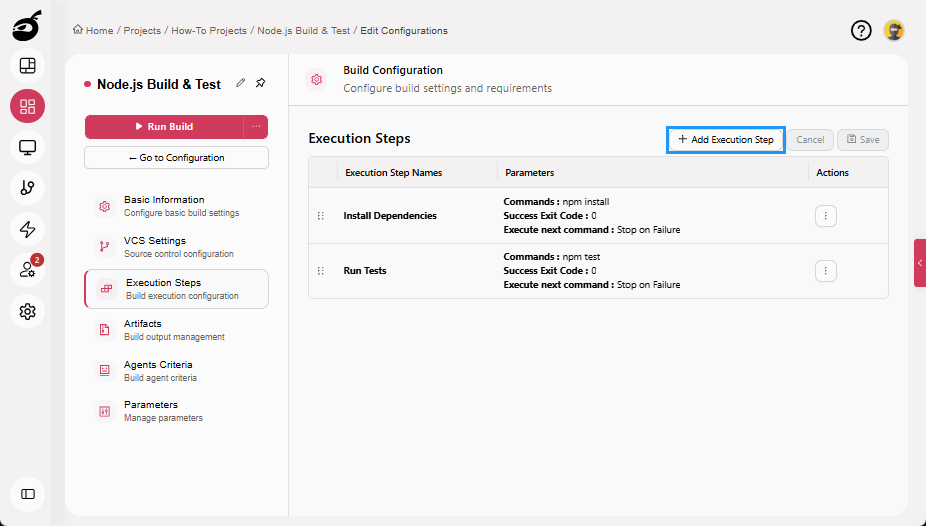This screenshot has width=926, height=526.
Task: Open user management icon with badge 2
Action: click(x=27, y=270)
